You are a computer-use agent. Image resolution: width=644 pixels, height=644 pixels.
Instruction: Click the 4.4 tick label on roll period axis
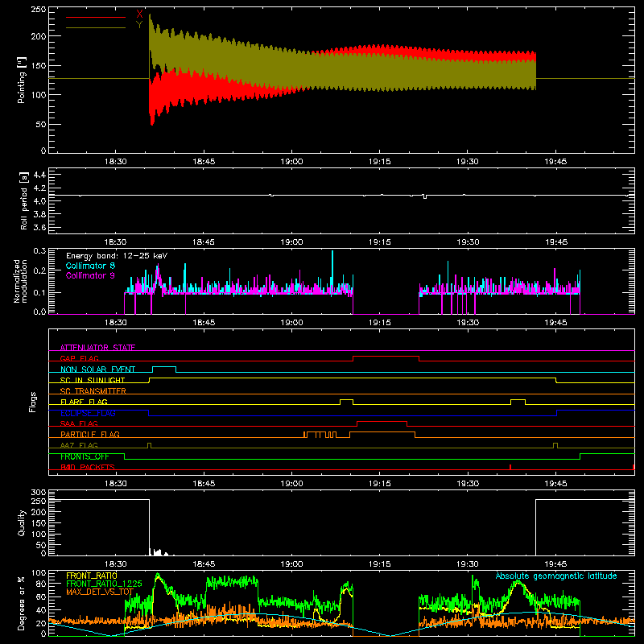39,175
